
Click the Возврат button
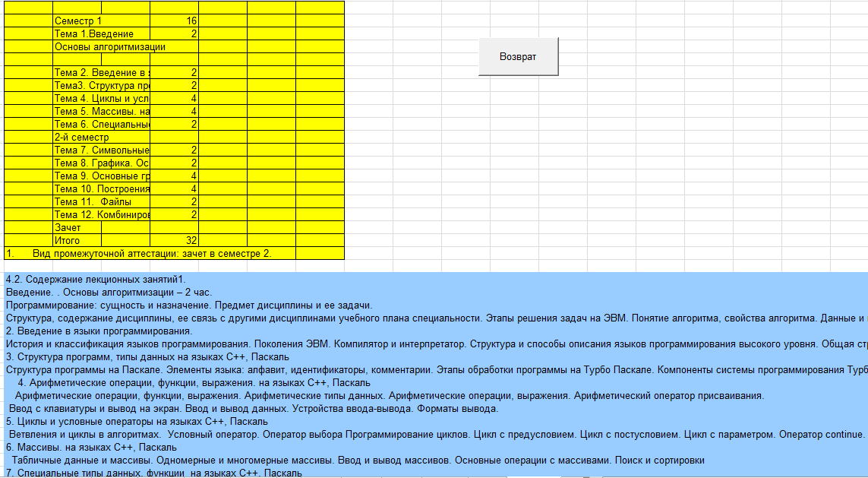pyautogui.click(x=518, y=56)
